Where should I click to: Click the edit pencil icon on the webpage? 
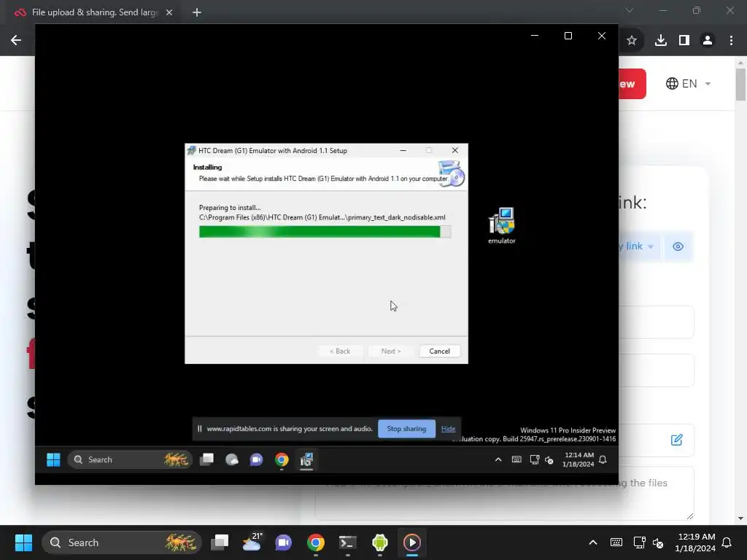click(676, 440)
